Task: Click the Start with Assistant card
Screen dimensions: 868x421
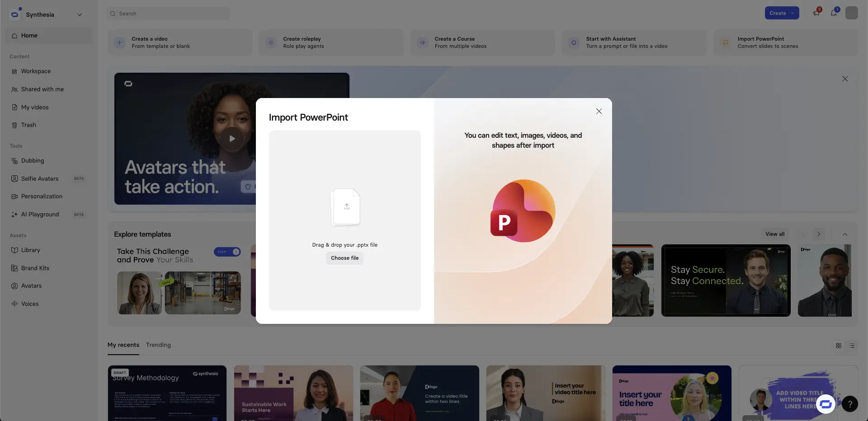Action: (634, 42)
